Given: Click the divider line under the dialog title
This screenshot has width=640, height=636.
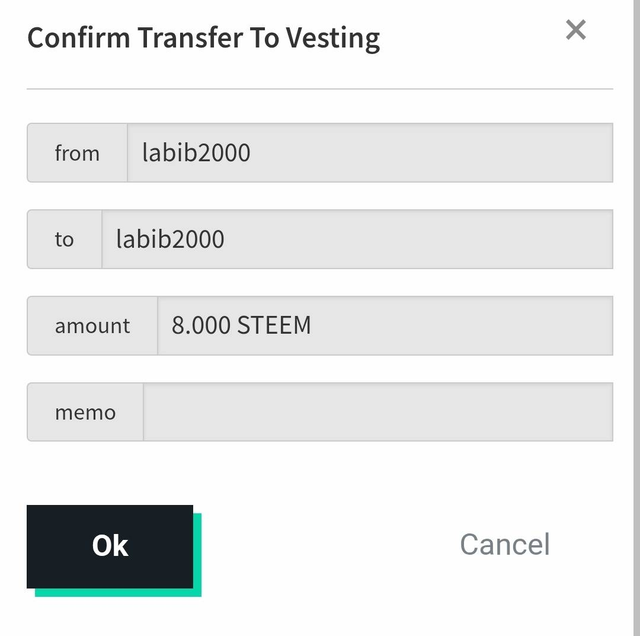Looking at the screenshot, I should point(320,89).
